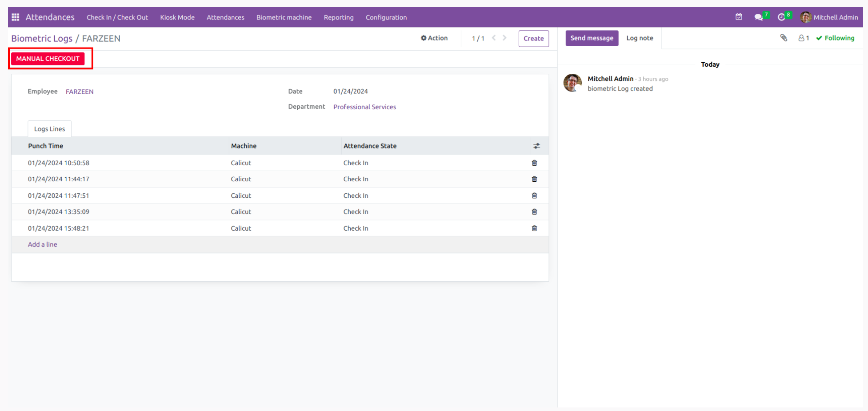
Task: Delete the 10:50:58 punch line using trash icon
Action: [534, 163]
